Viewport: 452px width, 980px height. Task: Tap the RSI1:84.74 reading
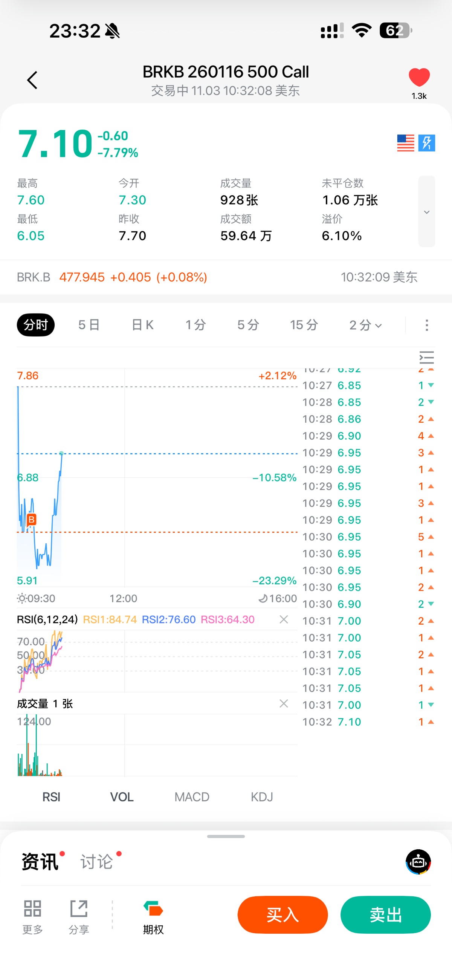(x=110, y=619)
